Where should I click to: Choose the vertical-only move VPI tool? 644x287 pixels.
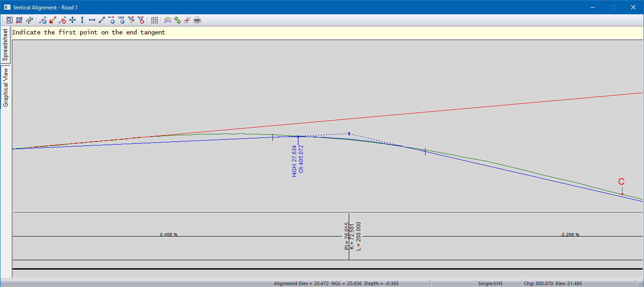click(x=82, y=20)
